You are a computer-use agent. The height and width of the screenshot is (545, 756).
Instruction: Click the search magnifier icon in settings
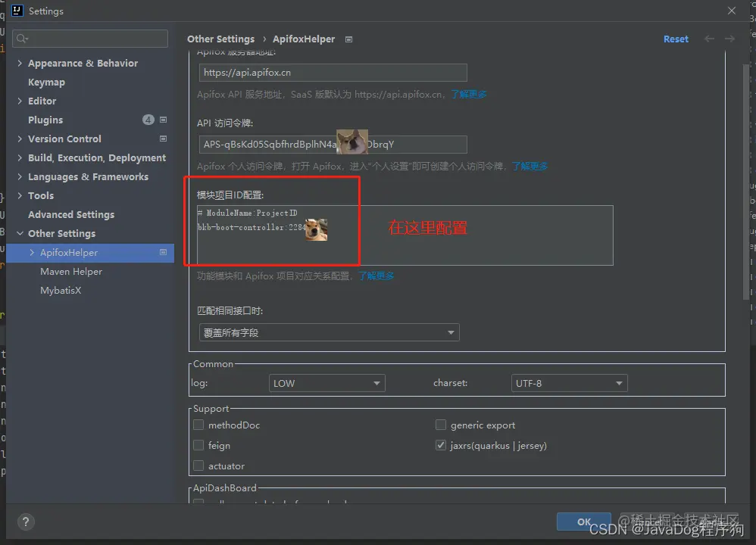22,39
